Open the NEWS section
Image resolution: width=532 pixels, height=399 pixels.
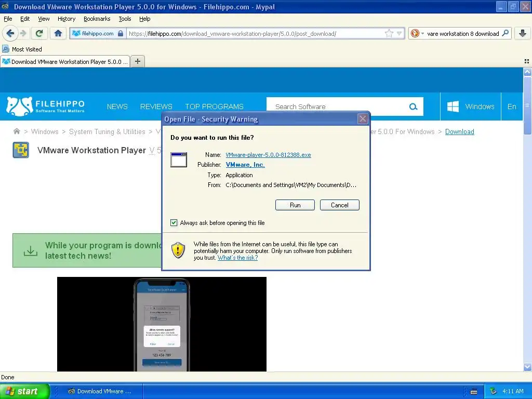[x=117, y=107]
